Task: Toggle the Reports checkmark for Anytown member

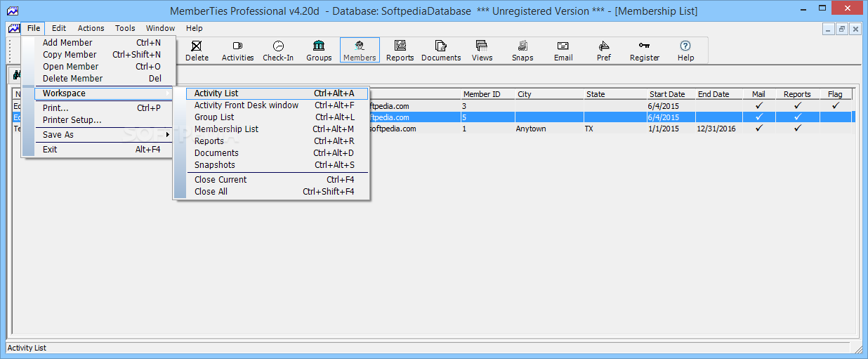Action: [x=797, y=129]
